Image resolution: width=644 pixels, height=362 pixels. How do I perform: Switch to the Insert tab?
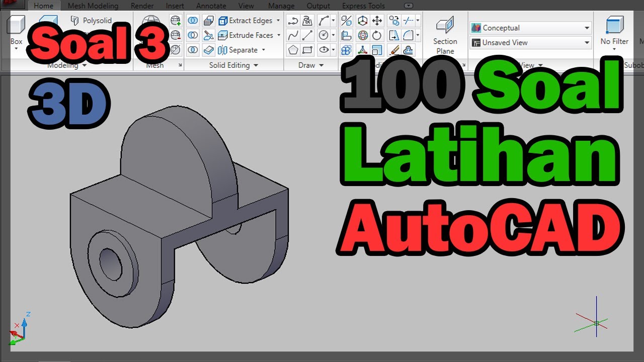tap(175, 6)
